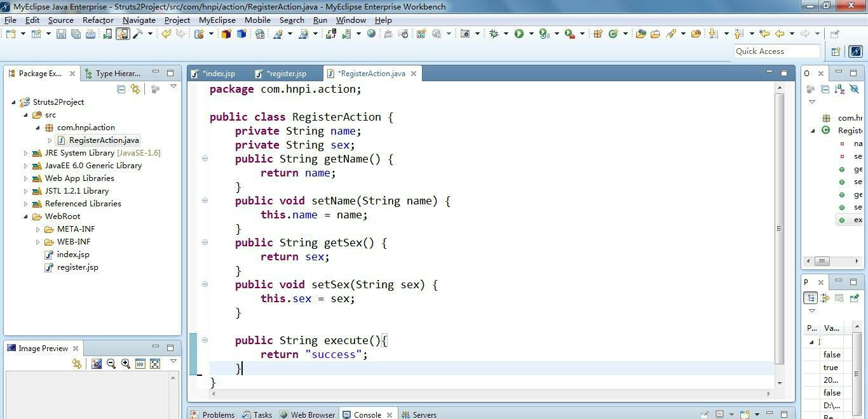868x419 pixels.
Task: Click the Open Type icon
Action: [x=641, y=34]
